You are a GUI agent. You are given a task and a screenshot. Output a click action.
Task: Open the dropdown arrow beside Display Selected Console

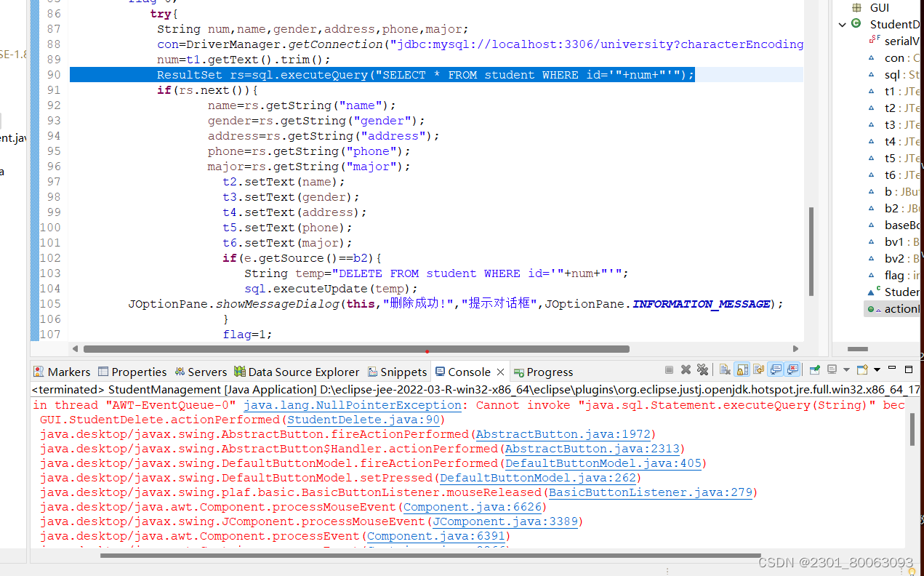pos(846,369)
